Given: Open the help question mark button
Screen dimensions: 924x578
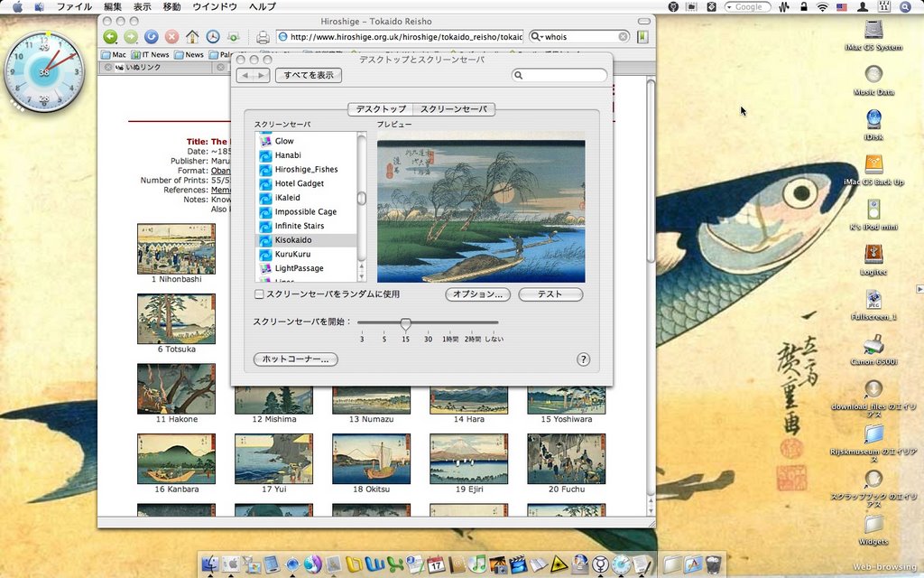Looking at the screenshot, I should click(x=583, y=359).
